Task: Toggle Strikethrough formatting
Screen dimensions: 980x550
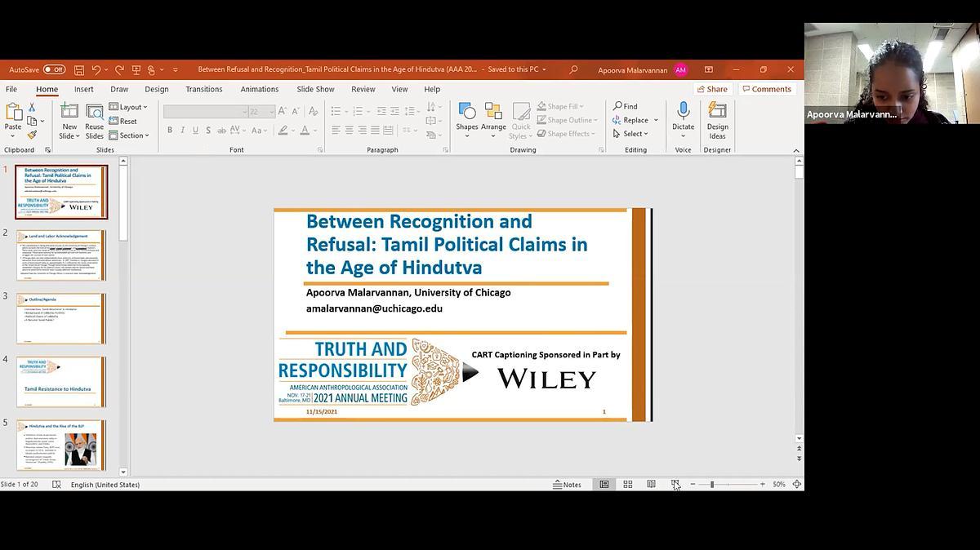Action: (222, 131)
